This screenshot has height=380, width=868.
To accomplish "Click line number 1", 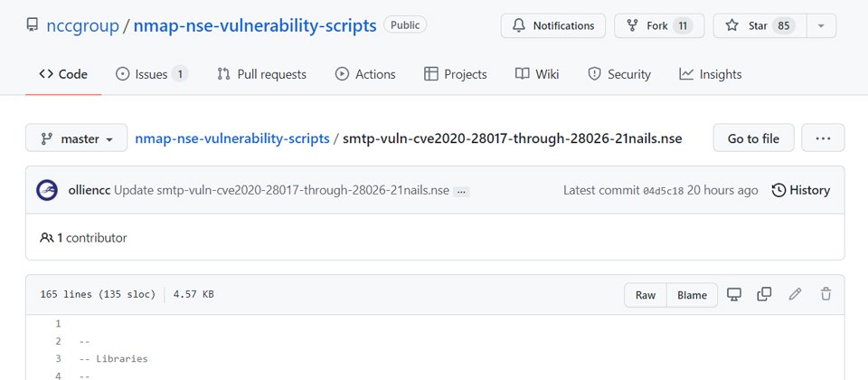I will pyautogui.click(x=58, y=324).
